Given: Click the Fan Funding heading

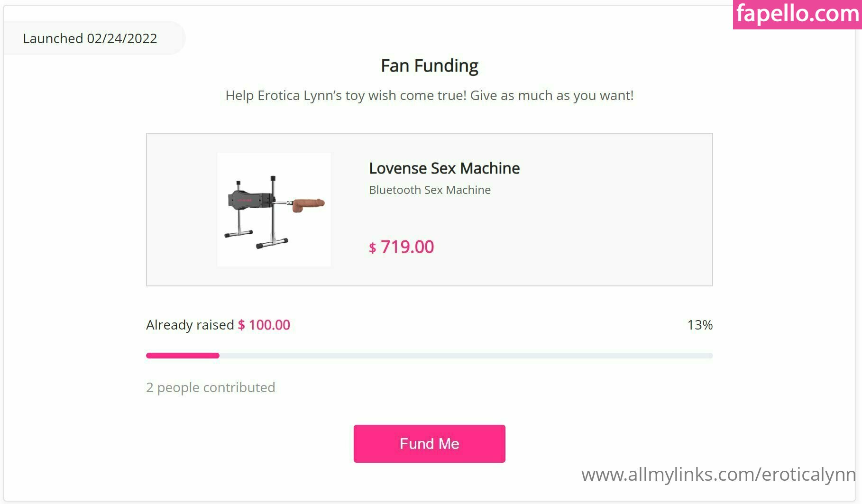Looking at the screenshot, I should click(429, 66).
